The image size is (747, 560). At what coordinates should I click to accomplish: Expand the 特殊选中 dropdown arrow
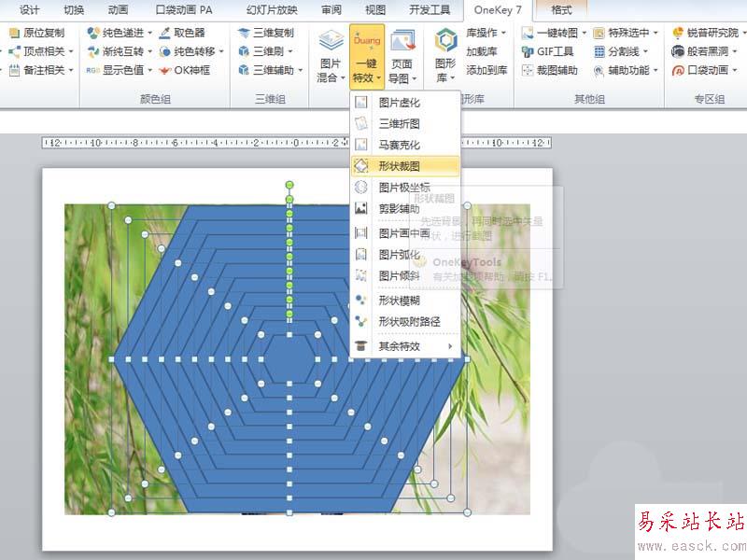click(x=655, y=33)
